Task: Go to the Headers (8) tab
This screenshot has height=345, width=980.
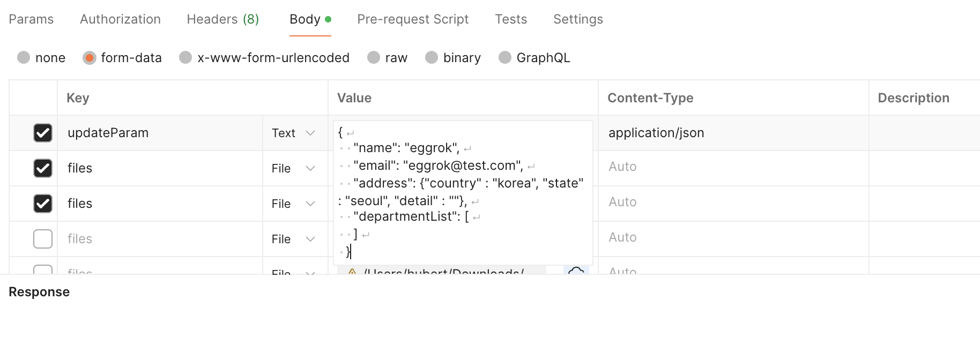Action: 222,19
